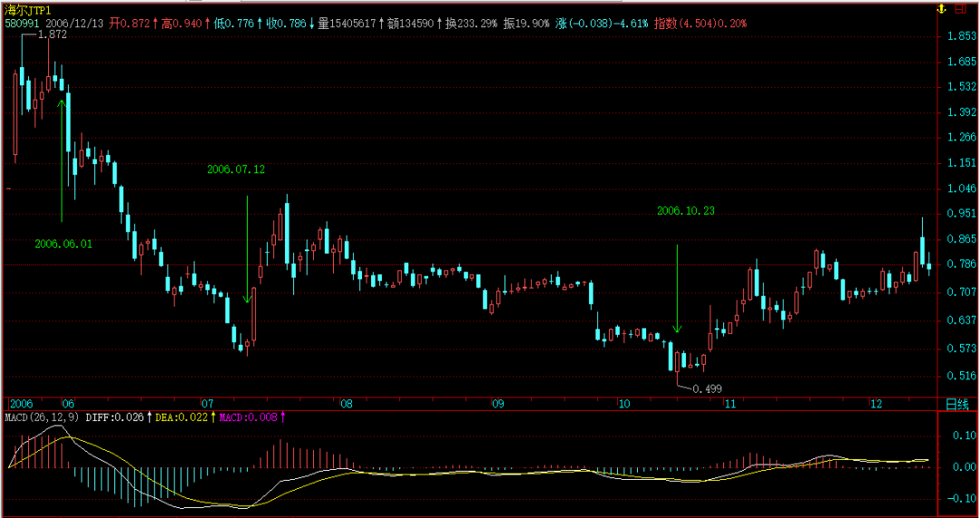Click the 0.00 MACD axis label
Viewport: 980px width, 518px height.
[965, 467]
